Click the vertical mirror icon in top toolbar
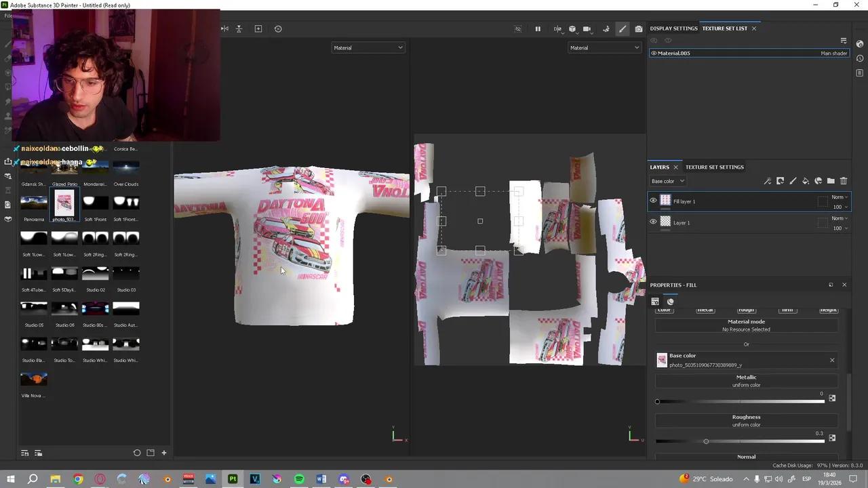The image size is (868, 488). coord(239,28)
